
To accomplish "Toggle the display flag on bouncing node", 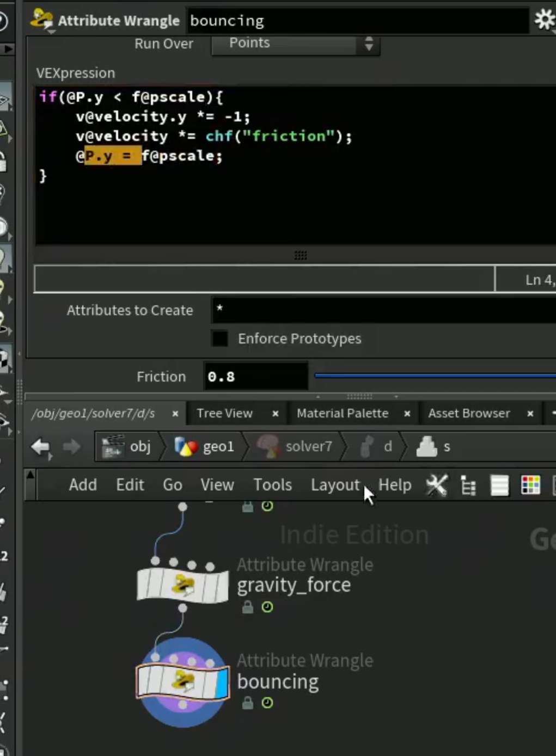I will click(x=222, y=684).
